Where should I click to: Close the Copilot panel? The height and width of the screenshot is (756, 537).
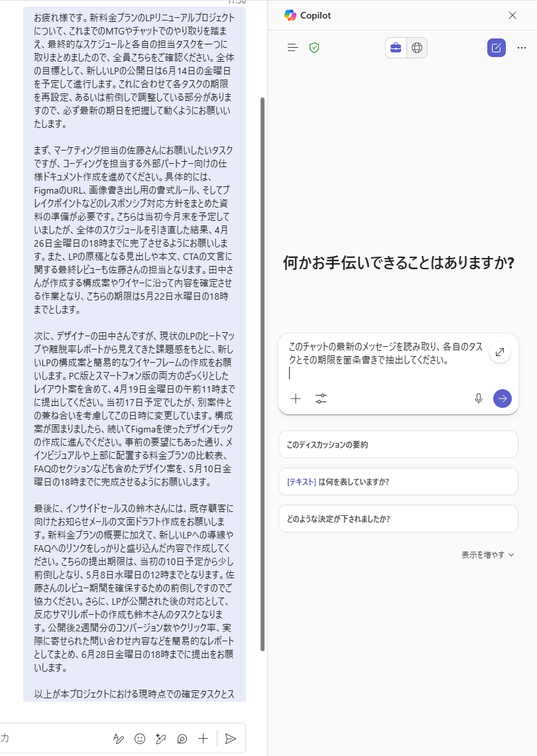coord(512,15)
